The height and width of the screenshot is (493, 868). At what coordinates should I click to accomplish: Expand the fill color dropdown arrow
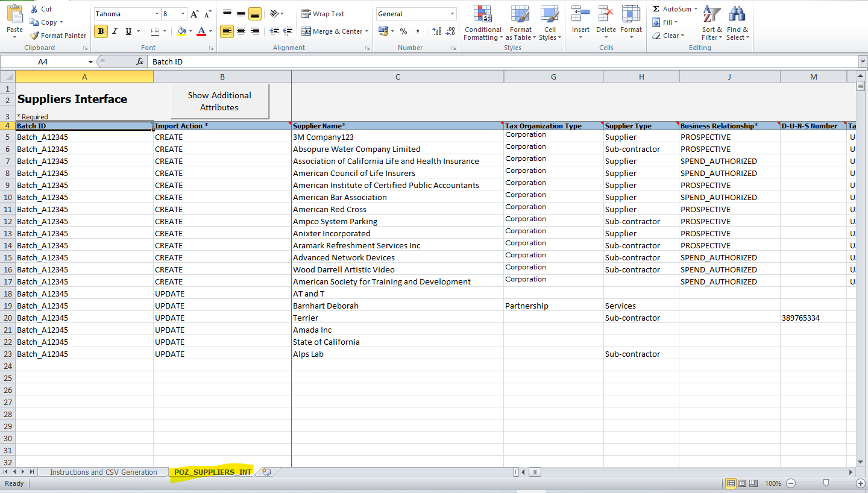pos(191,31)
